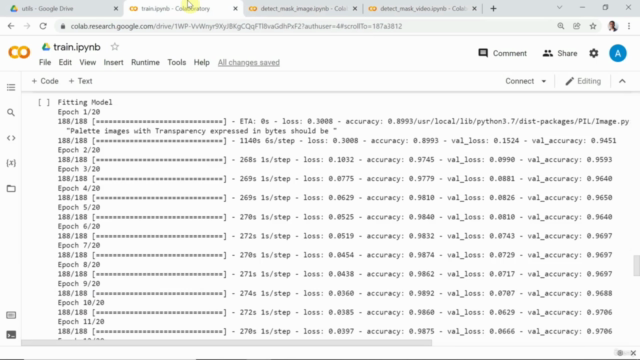Open the Comment button

pos(502,53)
